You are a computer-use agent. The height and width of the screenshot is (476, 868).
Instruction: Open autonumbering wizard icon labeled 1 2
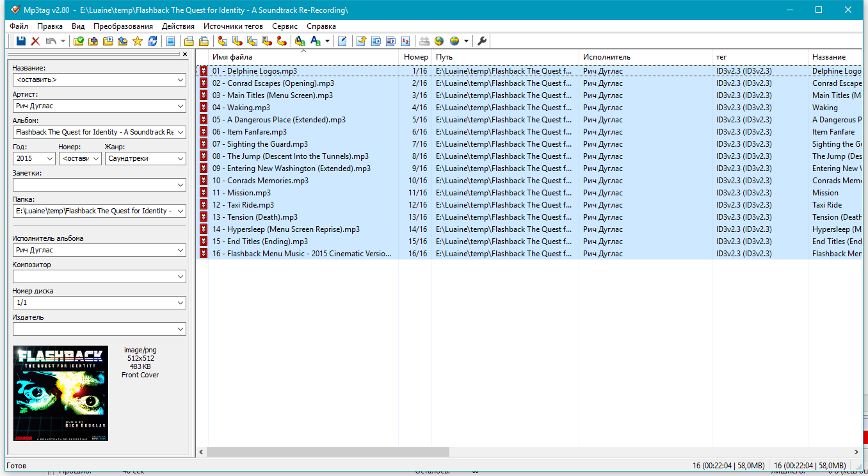(x=405, y=41)
